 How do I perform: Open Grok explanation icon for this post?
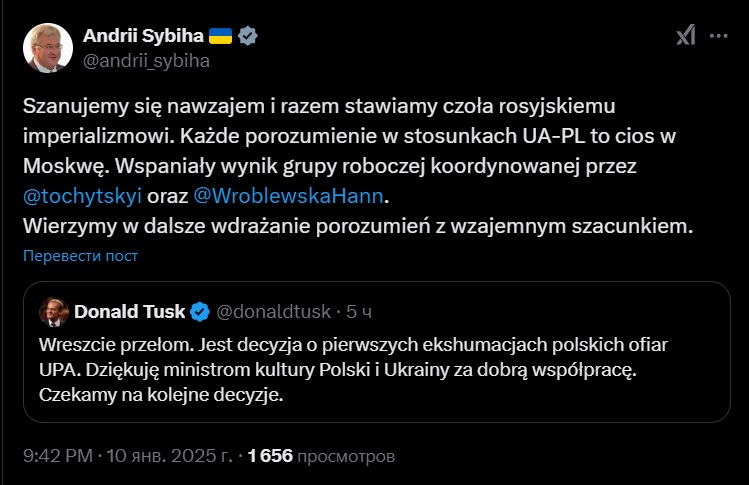[685, 36]
